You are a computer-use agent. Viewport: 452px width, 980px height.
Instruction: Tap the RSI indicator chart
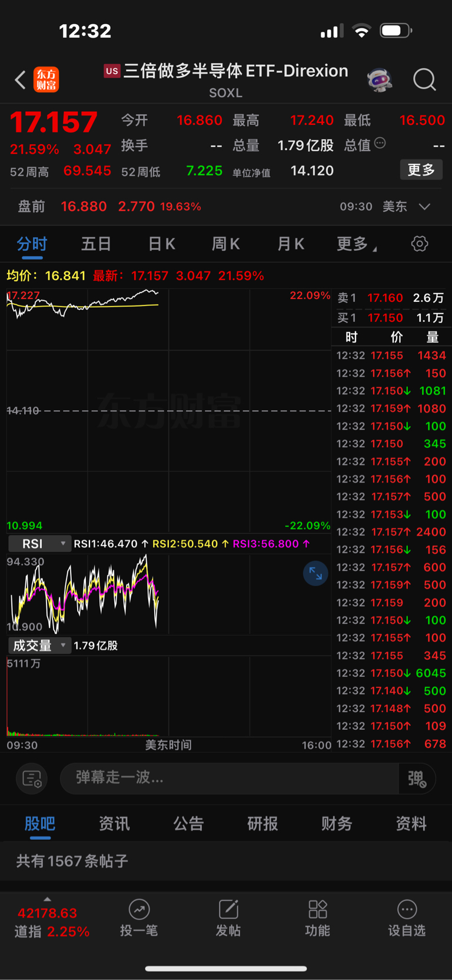(169, 593)
